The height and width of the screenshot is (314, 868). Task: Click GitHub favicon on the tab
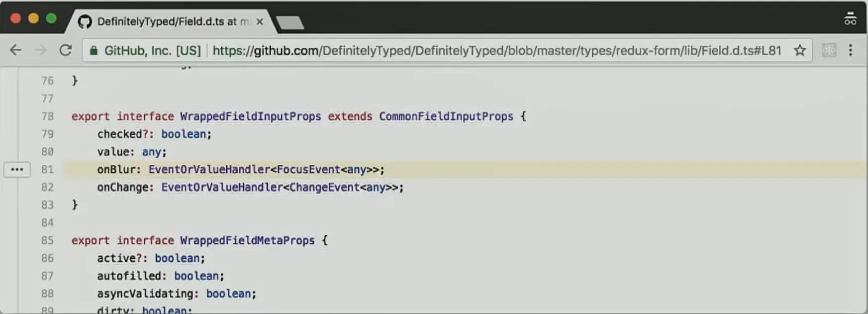85,21
